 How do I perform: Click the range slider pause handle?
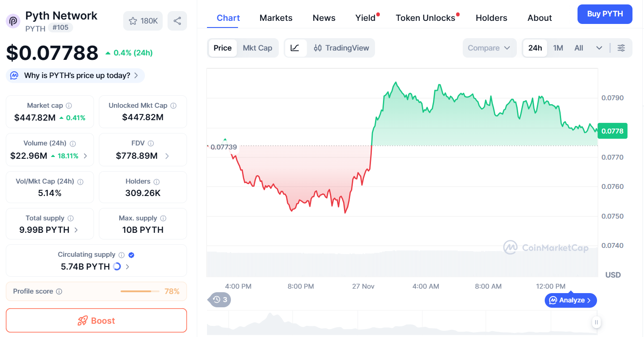point(597,322)
